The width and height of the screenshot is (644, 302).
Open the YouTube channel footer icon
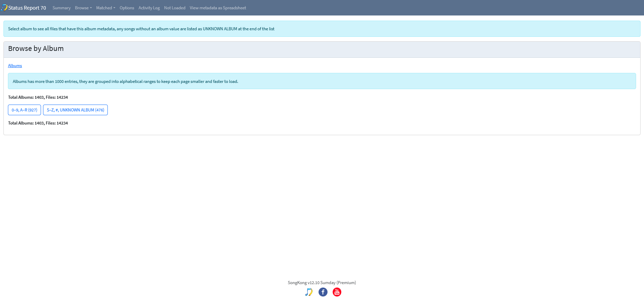point(337,292)
